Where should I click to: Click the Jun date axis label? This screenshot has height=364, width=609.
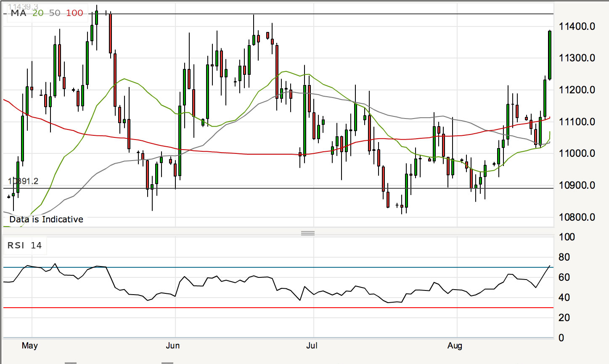click(x=172, y=346)
